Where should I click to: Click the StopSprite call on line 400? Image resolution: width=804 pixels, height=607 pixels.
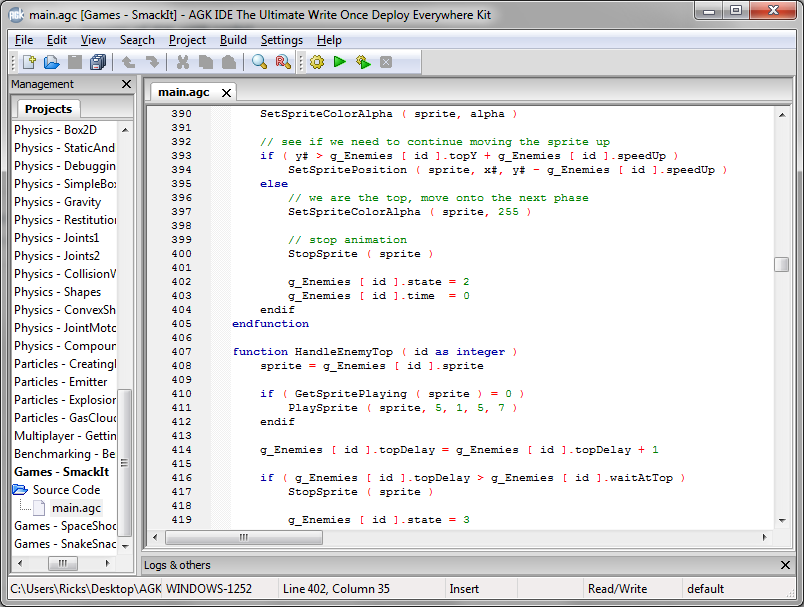tap(323, 254)
